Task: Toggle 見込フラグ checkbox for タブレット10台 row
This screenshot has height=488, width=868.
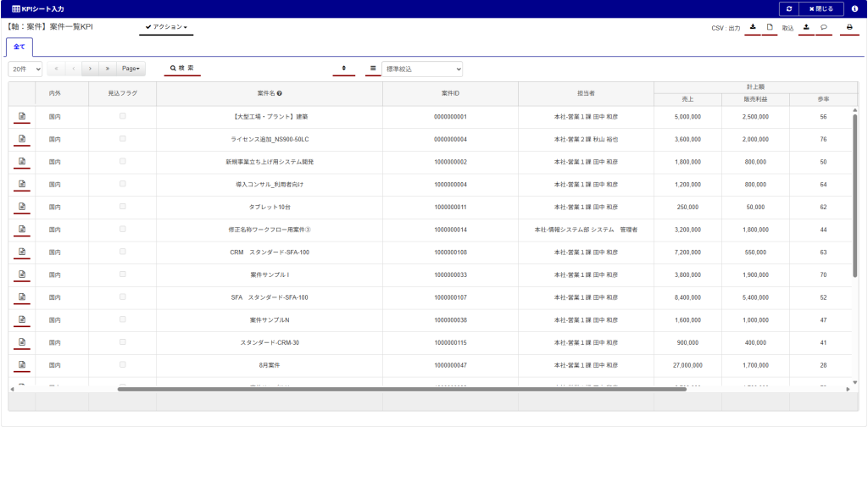Action: click(x=122, y=207)
